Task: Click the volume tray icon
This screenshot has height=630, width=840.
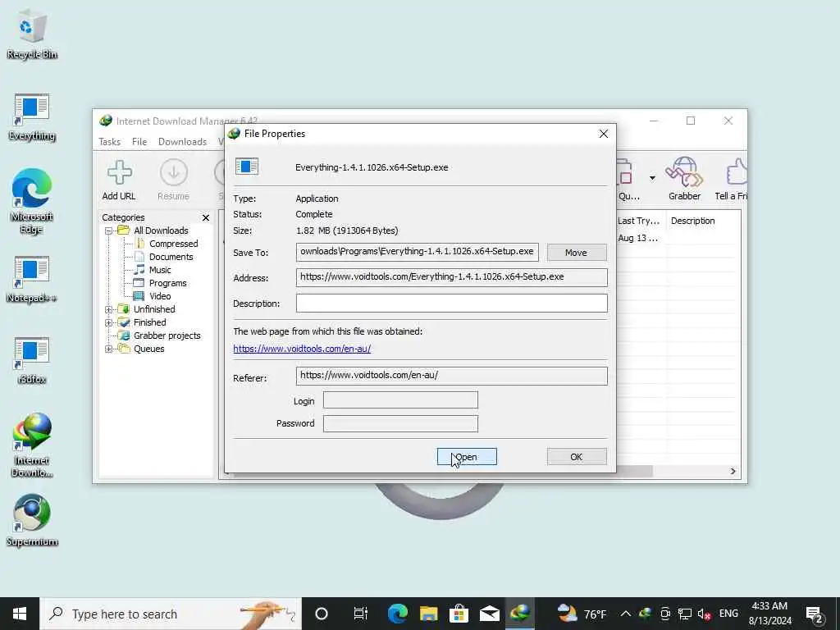Action: pos(704,614)
